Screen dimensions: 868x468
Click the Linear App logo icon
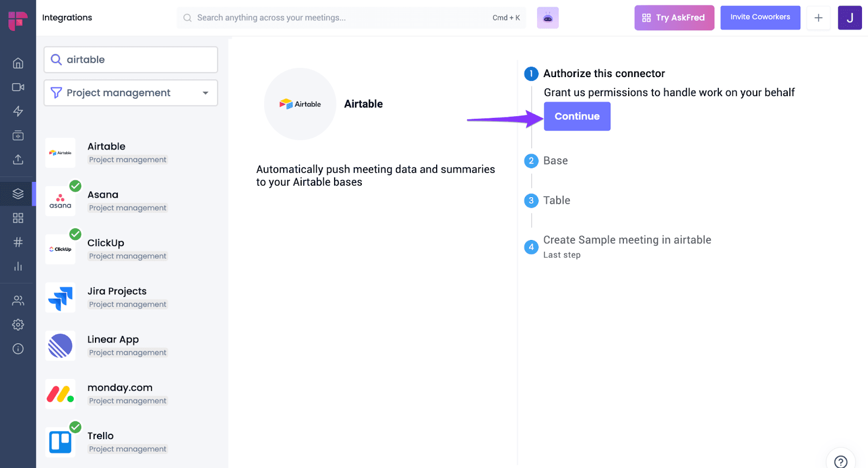[60, 346]
